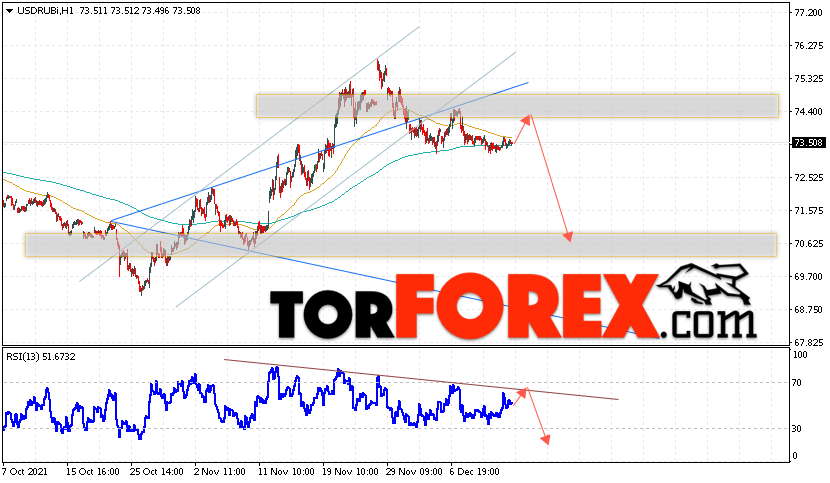Click the RSI 100 level label

click(800, 355)
